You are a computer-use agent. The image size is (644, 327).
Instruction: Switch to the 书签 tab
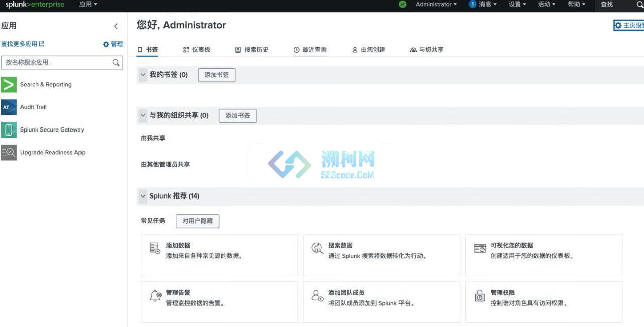(148, 50)
